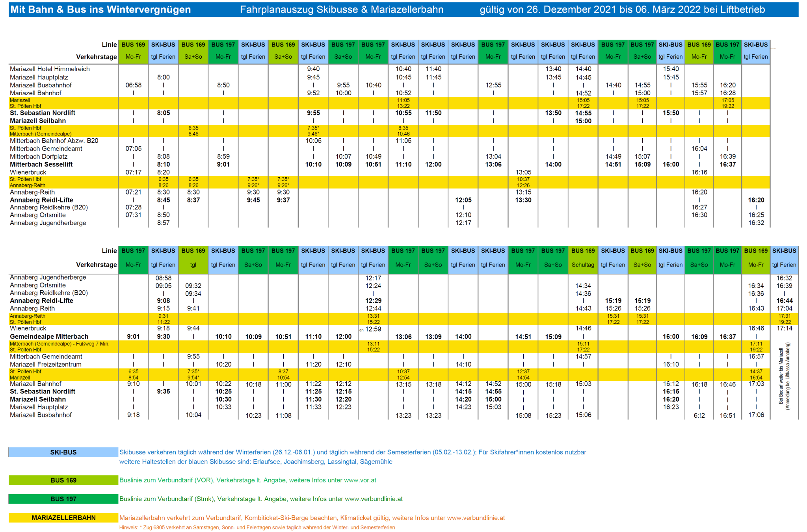Screen dimensions: 807x532
Task: Click the time "16:16" at Wienerbruck
Action: click(699, 172)
